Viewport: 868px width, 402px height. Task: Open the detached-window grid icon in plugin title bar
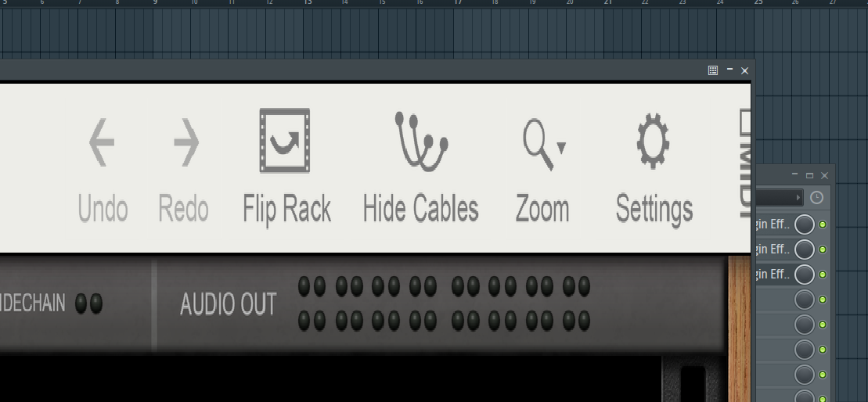[713, 70]
